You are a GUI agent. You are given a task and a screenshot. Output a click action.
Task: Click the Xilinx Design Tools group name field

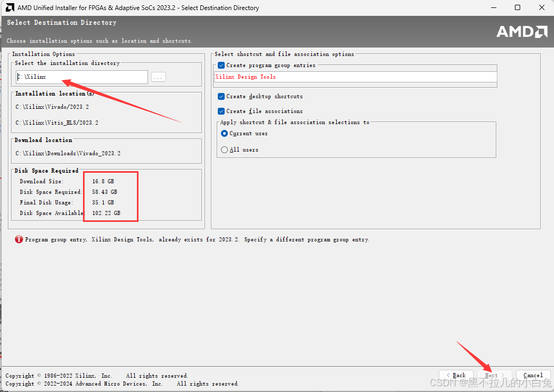coord(355,77)
